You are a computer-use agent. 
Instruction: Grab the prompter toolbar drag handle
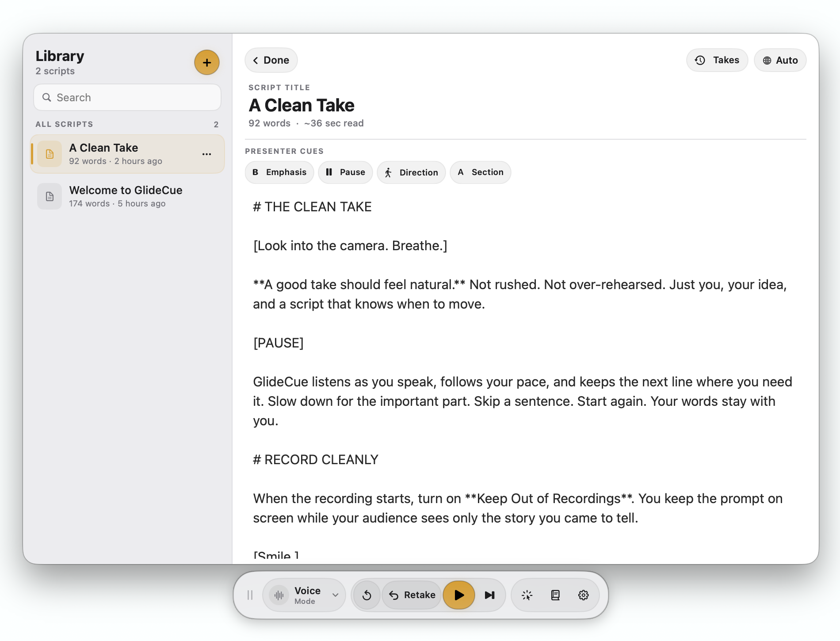pyautogui.click(x=250, y=595)
